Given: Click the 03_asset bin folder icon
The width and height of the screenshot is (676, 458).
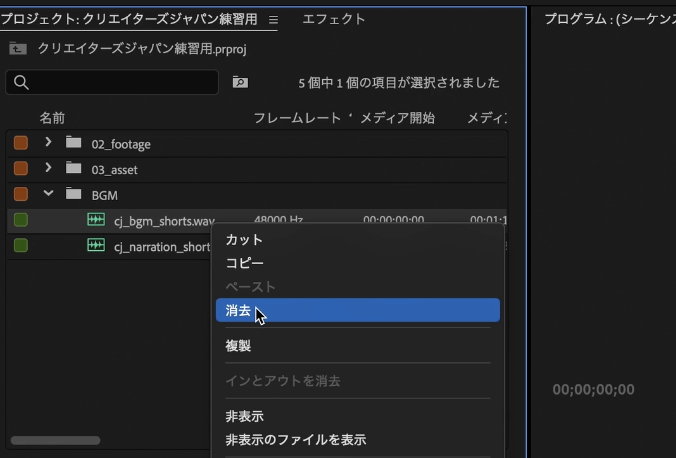Looking at the screenshot, I should pos(74,168).
